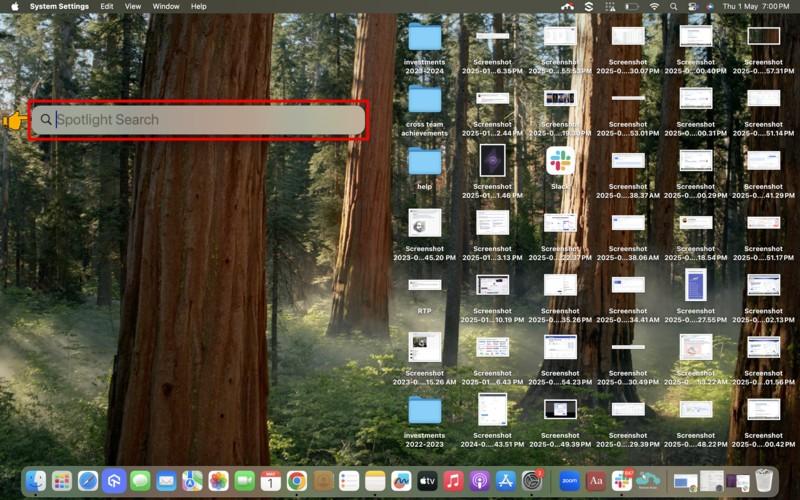Click the Wi-Fi status icon
The width and height of the screenshot is (800, 500).
[654, 7]
